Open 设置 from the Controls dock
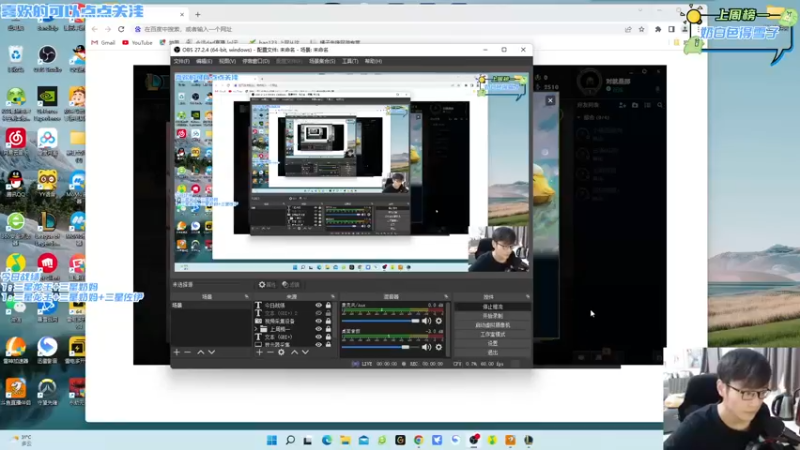The width and height of the screenshot is (800, 450). pyautogui.click(x=492, y=343)
